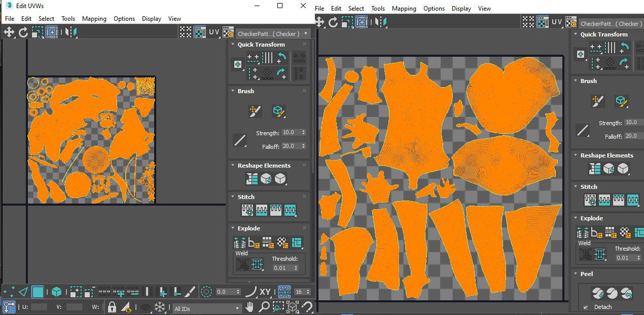Click the Set Pivot icon in left Quick Transform
644x315 pixels.
pyautogui.click(x=237, y=64)
